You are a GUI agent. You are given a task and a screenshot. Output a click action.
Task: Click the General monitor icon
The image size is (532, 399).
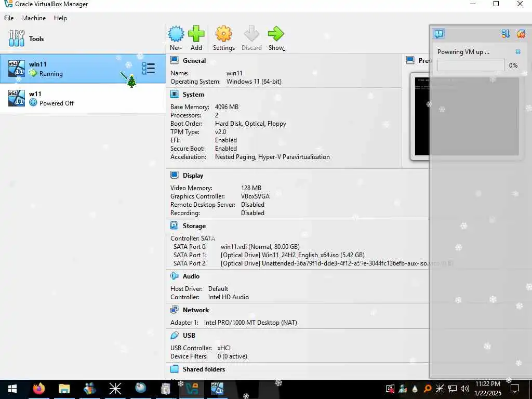[175, 60]
